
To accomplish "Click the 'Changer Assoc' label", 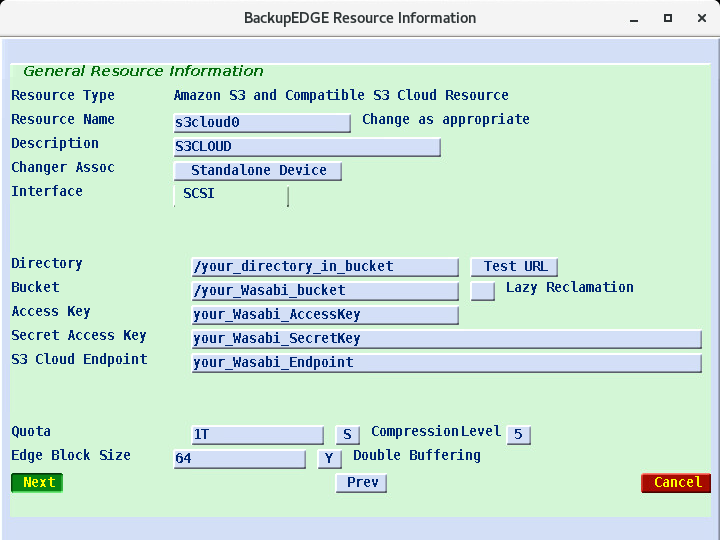I will tap(63, 168).
